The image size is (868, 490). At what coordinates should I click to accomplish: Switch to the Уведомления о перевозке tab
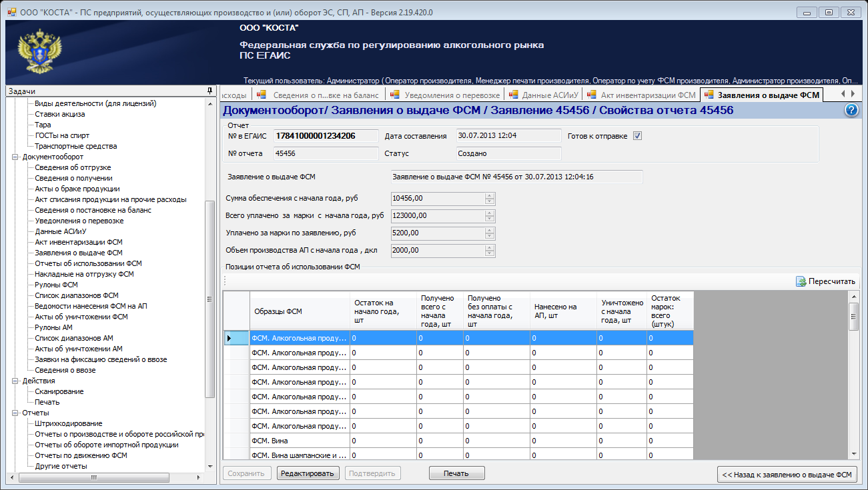pyautogui.click(x=445, y=95)
